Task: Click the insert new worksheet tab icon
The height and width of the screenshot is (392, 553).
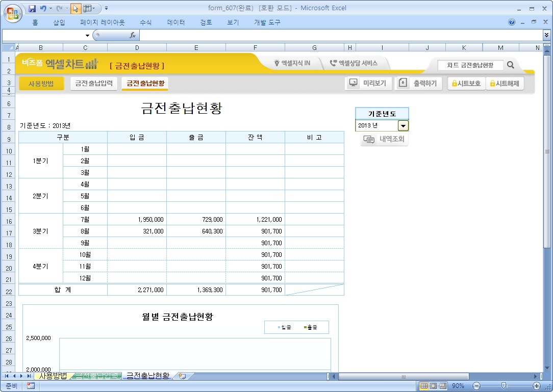Action: 182,376
